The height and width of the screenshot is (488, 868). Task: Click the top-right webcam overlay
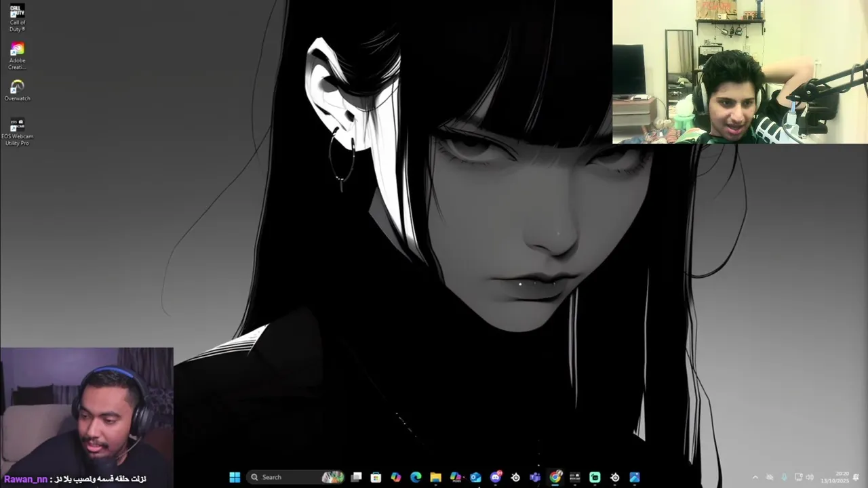coord(740,72)
